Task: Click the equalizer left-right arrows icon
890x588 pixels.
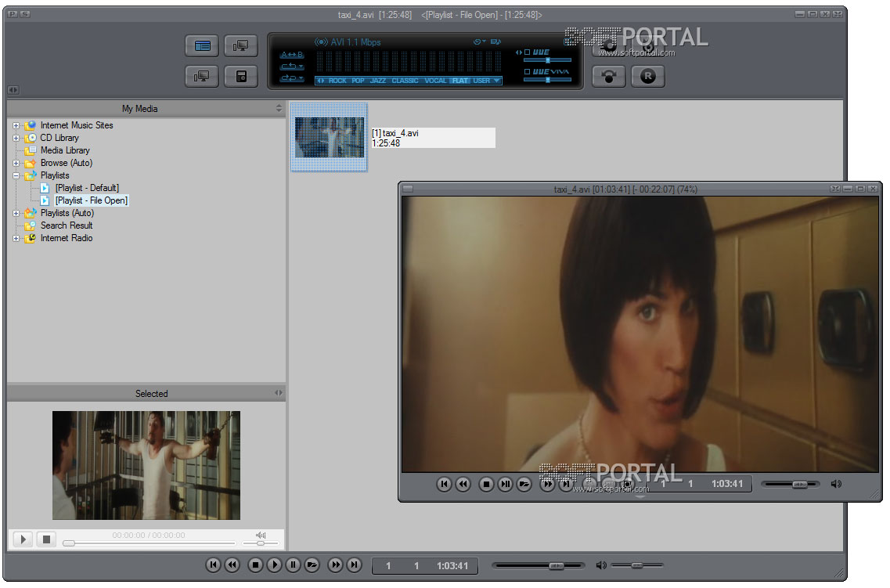Action: [321, 81]
